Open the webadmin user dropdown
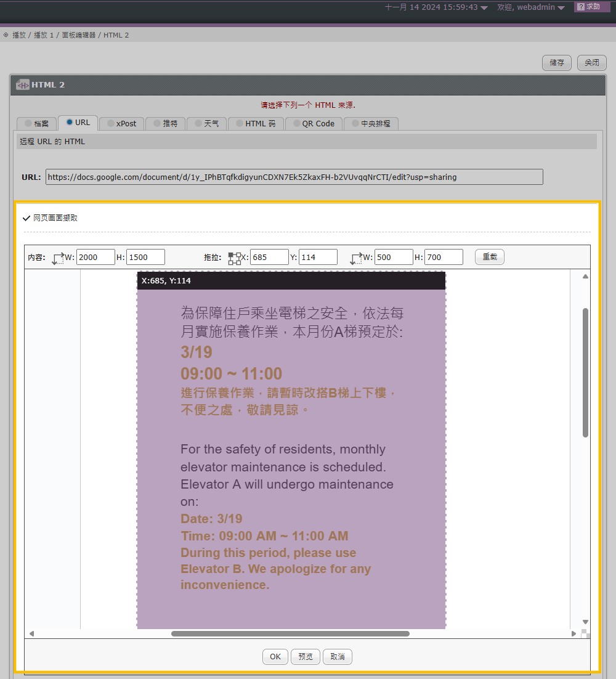 click(x=561, y=8)
